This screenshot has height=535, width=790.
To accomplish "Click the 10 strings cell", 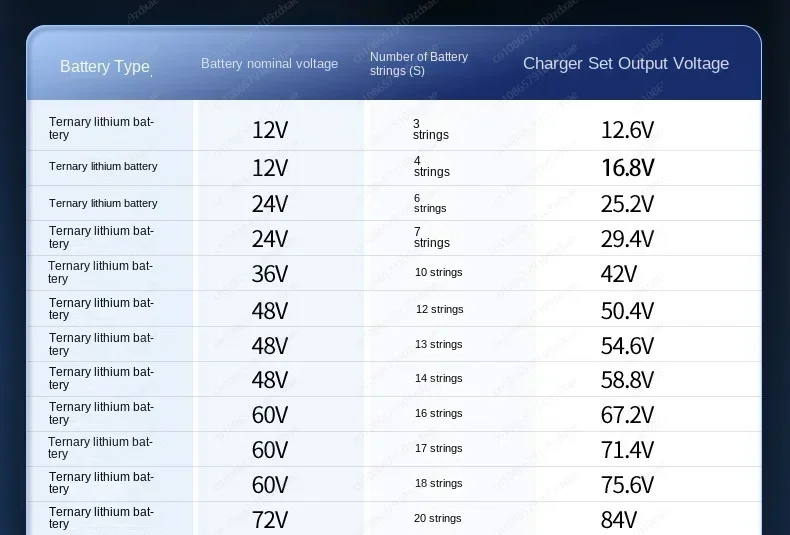I will [x=438, y=273].
